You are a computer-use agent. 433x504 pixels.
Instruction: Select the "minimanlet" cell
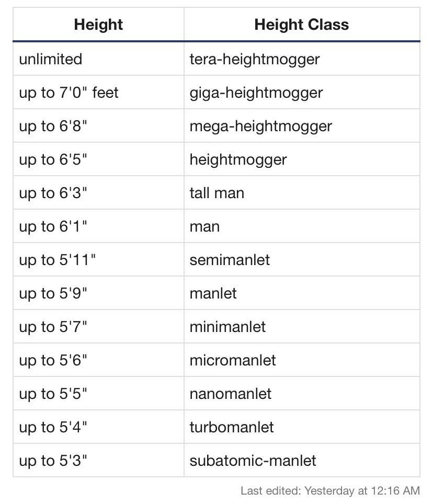pos(228,327)
